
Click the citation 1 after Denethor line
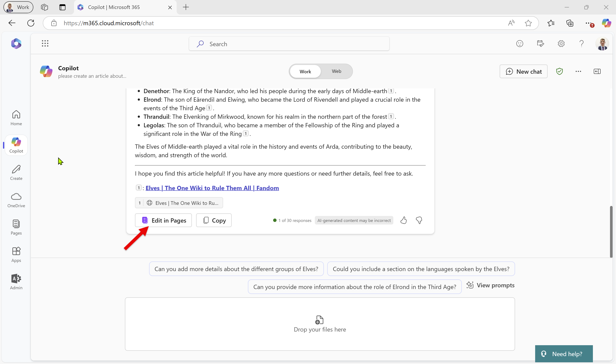391,91
